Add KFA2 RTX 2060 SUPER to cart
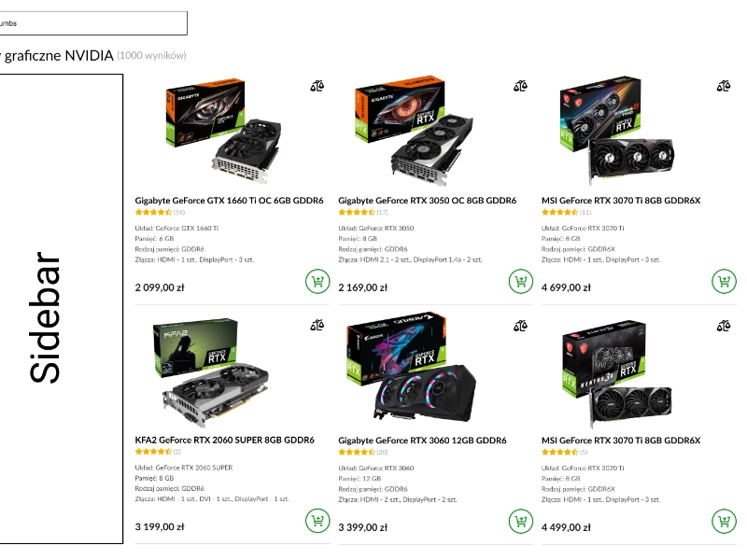747x560 pixels. [317, 521]
